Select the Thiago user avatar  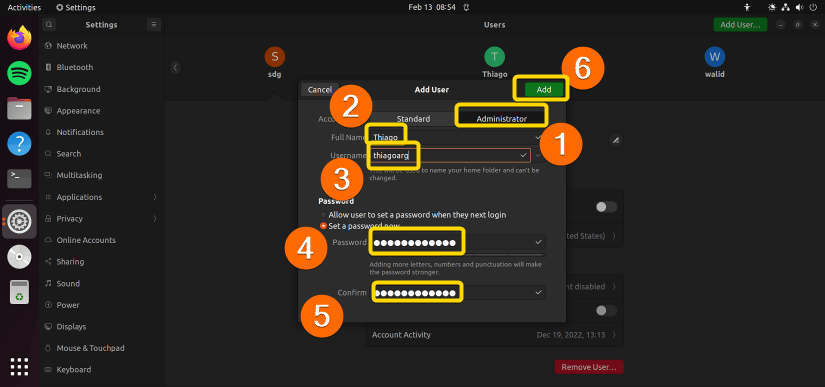494,56
